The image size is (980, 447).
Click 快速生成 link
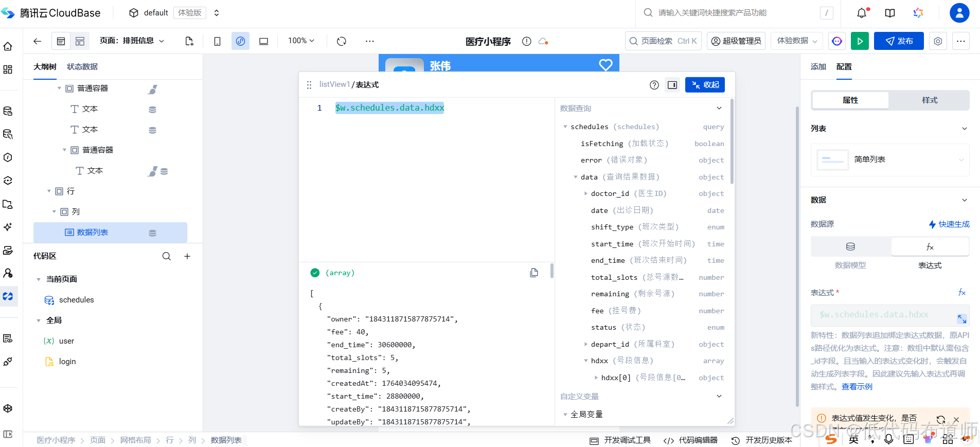click(x=949, y=224)
